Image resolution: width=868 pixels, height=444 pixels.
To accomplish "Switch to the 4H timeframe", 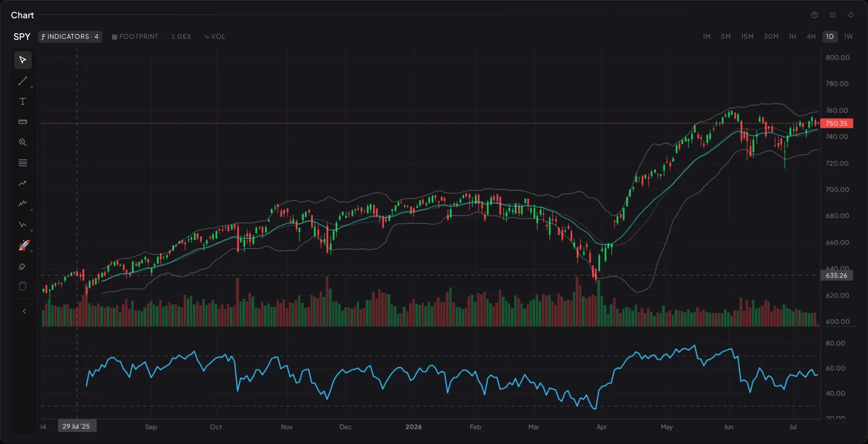I will click(811, 36).
